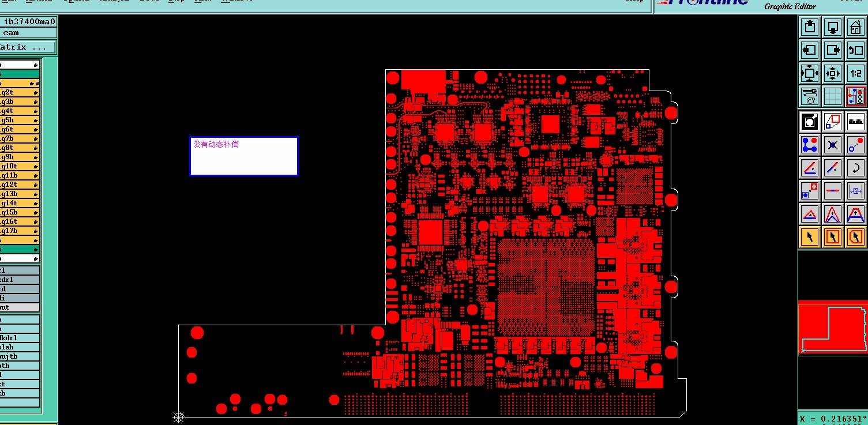Open the cam step field
The image size is (868, 425).
coord(28,33)
